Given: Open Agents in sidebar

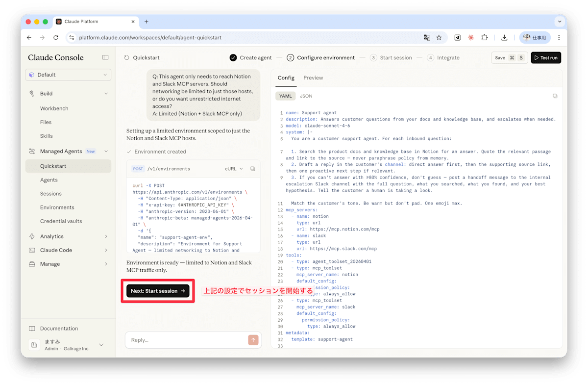Looking at the screenshot, I should [x=49, y=180].
